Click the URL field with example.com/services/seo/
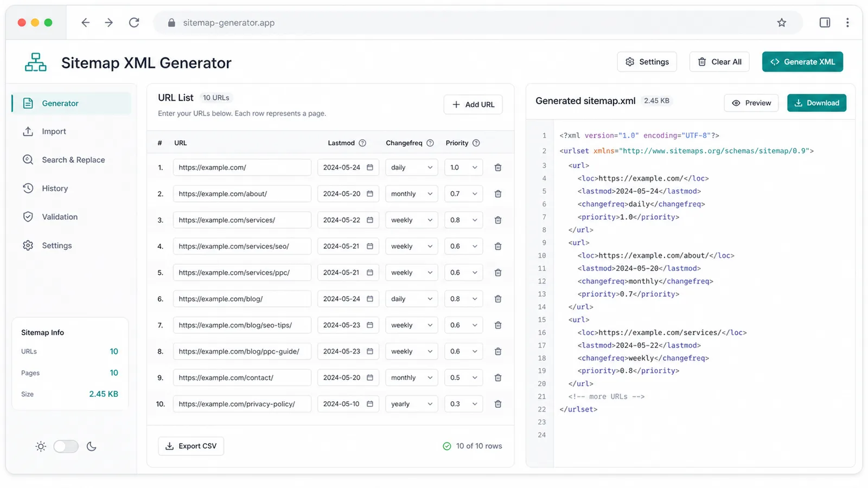 (x=242, y=246)
